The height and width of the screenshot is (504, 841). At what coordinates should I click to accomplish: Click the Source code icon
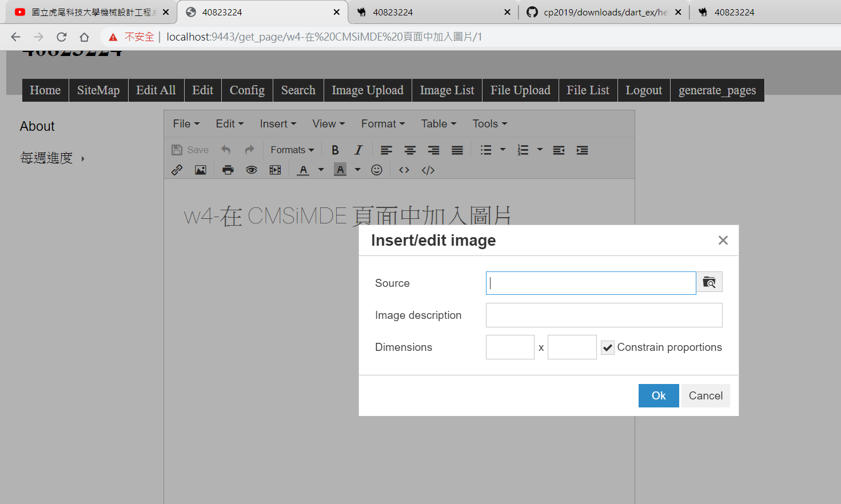point(404,170)
